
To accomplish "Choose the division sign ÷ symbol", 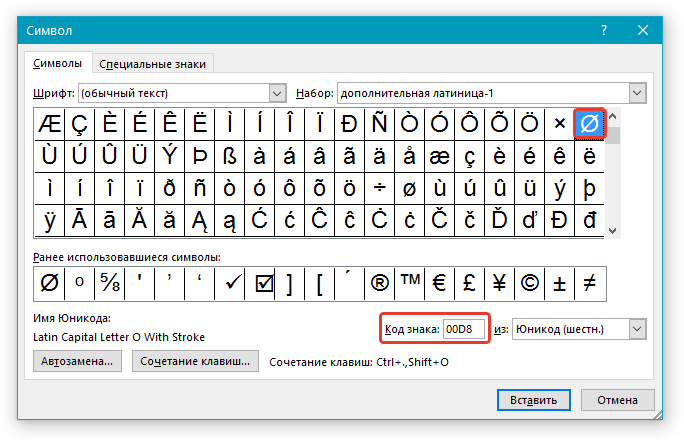I will 380,188.
